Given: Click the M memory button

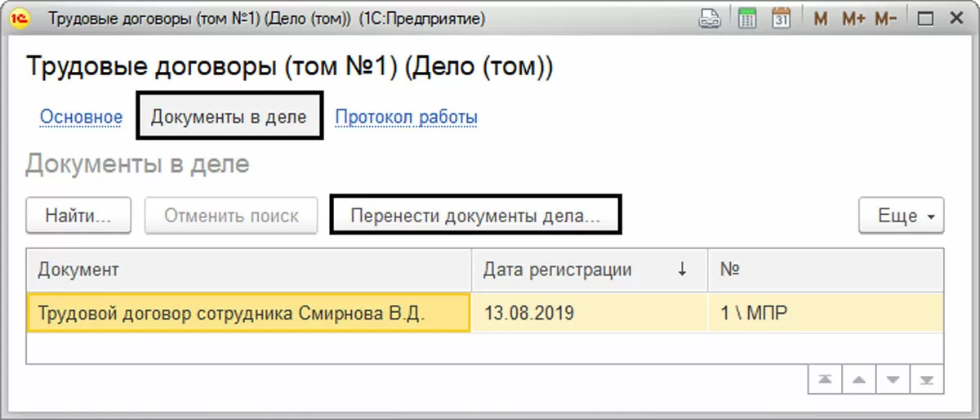Looking at the screenshot, I should pos(821,19).
